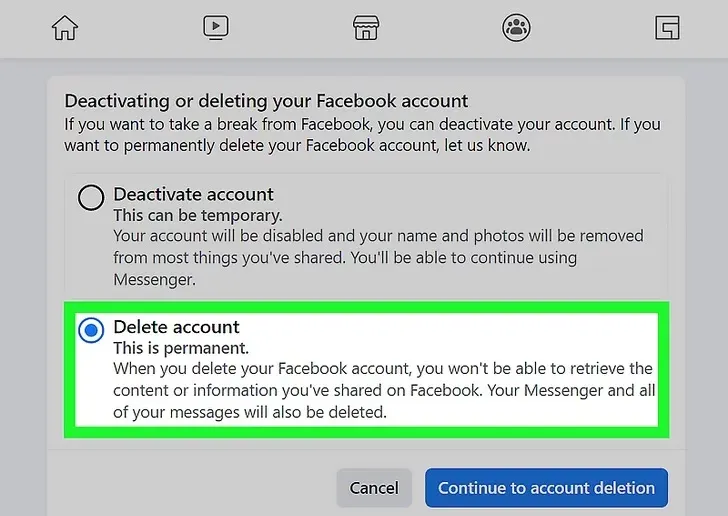The width and height of the screenshot is (728, 516).
Task: Click the intro text about taking a break
Action: tap(362, 135)
